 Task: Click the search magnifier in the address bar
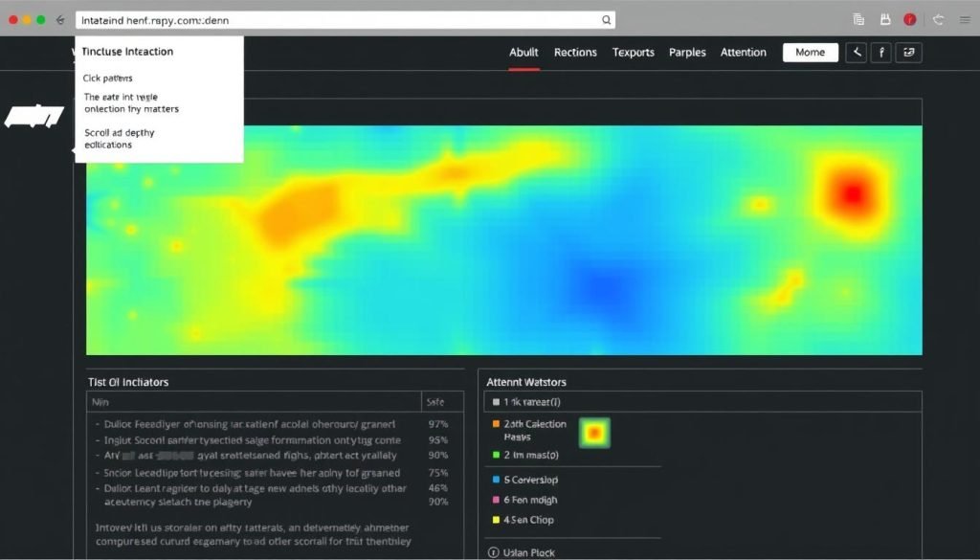pos(605,19)
